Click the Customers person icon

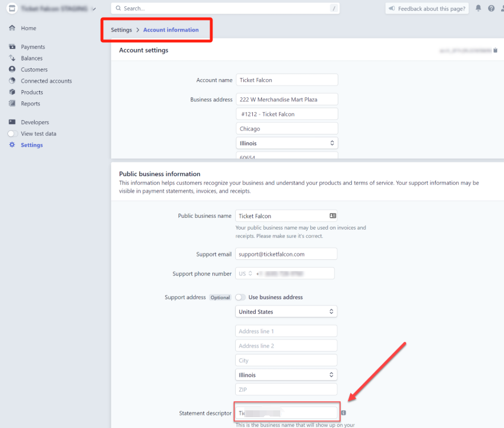pyautogui.click(x=12, y=69)
